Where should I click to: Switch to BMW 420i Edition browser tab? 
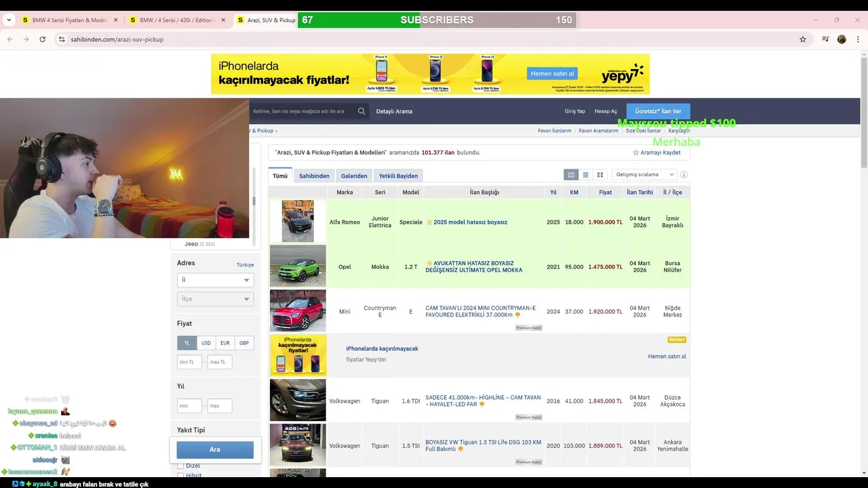pyautogui.click(x=176, y=20)
